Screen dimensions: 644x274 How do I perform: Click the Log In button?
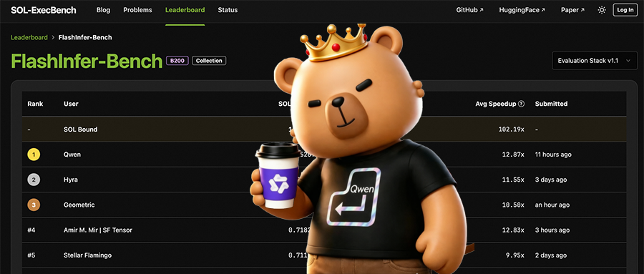[625, 10]
